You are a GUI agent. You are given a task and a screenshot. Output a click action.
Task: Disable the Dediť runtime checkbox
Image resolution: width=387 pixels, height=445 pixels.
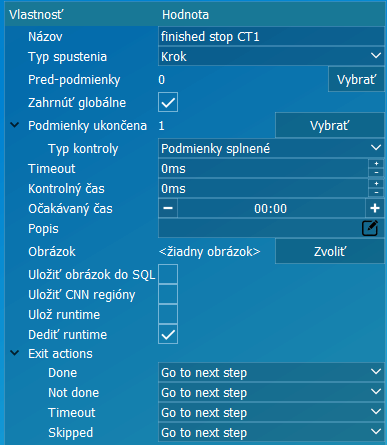168,334
